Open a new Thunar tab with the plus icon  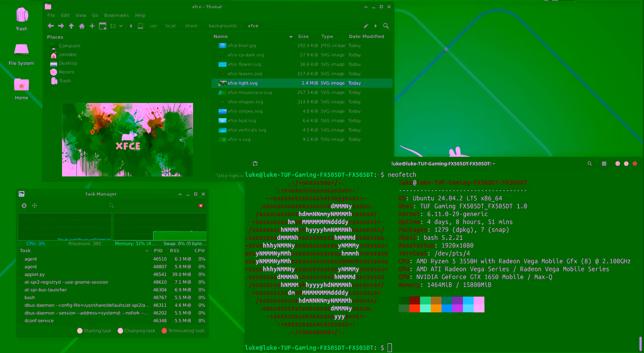pyautogui.click(x=92, y=26)
